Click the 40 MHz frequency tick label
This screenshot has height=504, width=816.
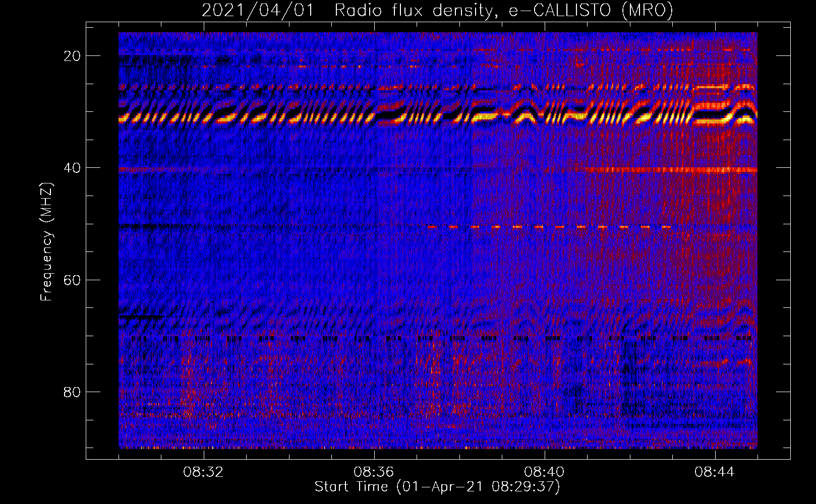72,168
